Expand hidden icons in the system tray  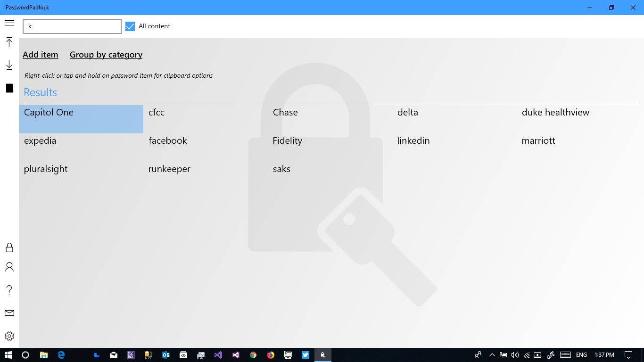pyautogui.click(x=492, y=354)
